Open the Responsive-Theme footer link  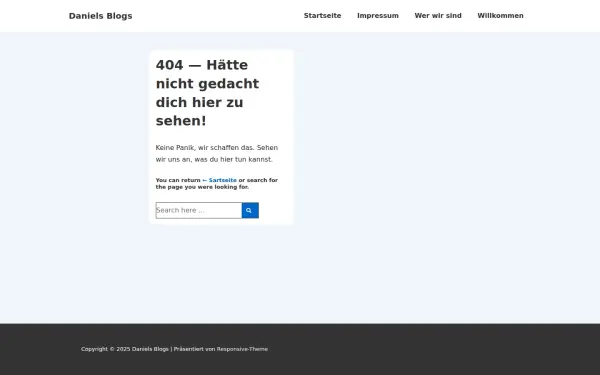pos(242,349)
